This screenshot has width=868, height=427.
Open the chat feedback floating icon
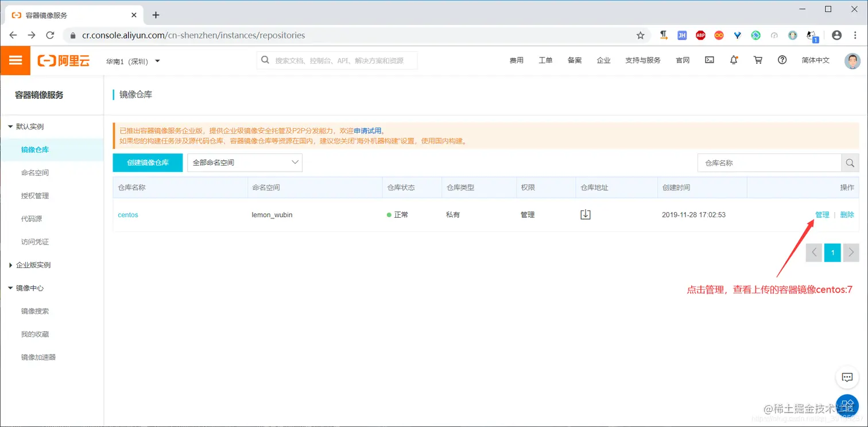point(847,377)
